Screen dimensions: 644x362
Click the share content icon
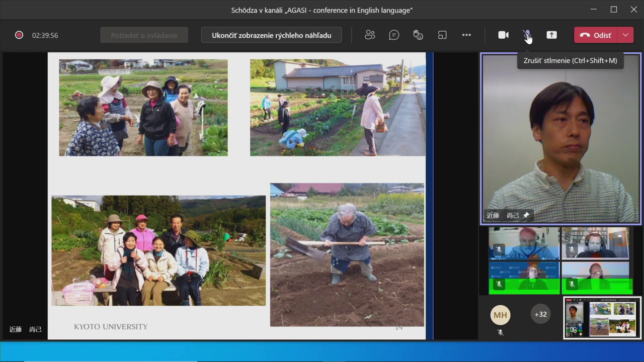click(552, 35)
